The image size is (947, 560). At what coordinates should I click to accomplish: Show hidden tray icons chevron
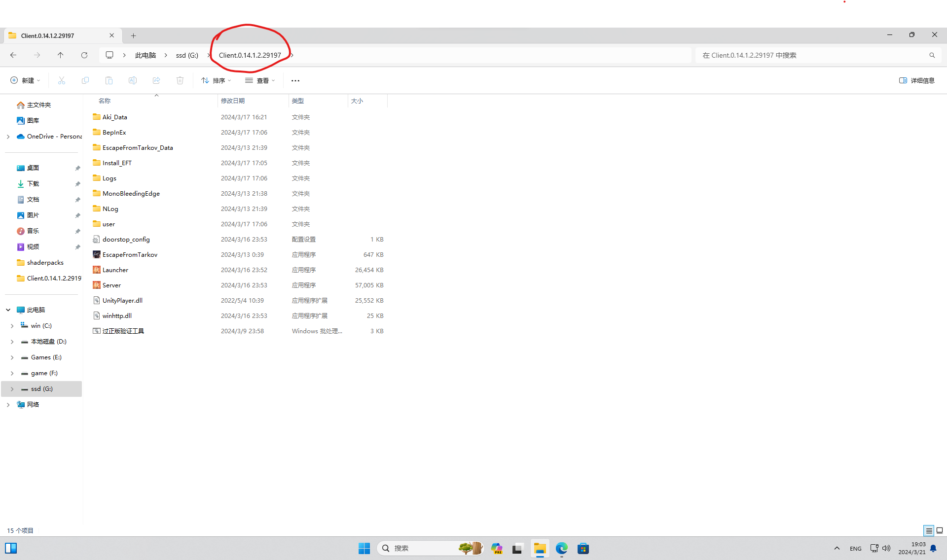837,548
